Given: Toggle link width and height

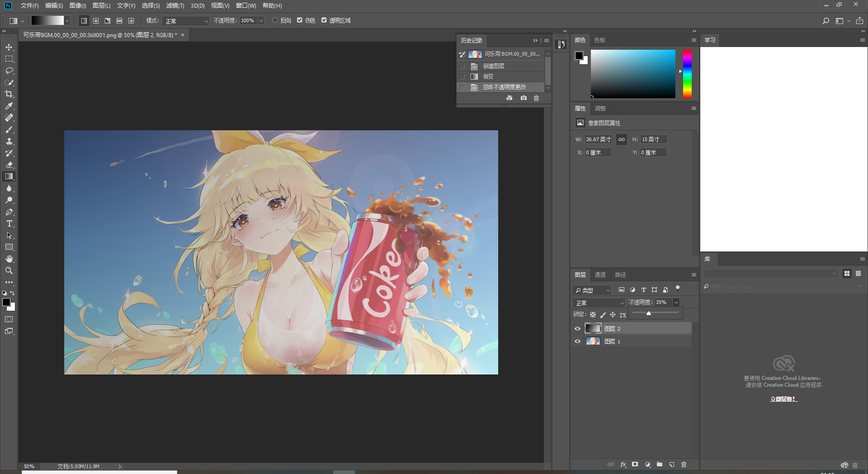Looking at the screenshot, I should (x=622, y=139).
